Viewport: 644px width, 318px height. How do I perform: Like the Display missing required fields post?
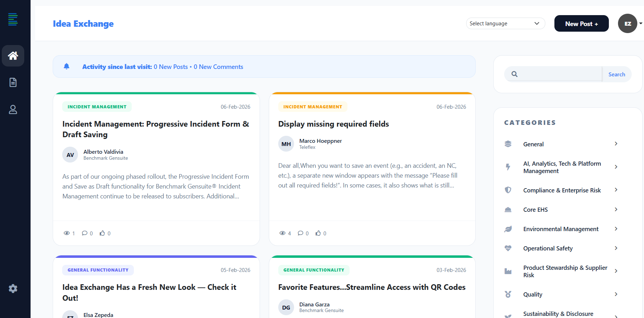[x=318, y=233]
